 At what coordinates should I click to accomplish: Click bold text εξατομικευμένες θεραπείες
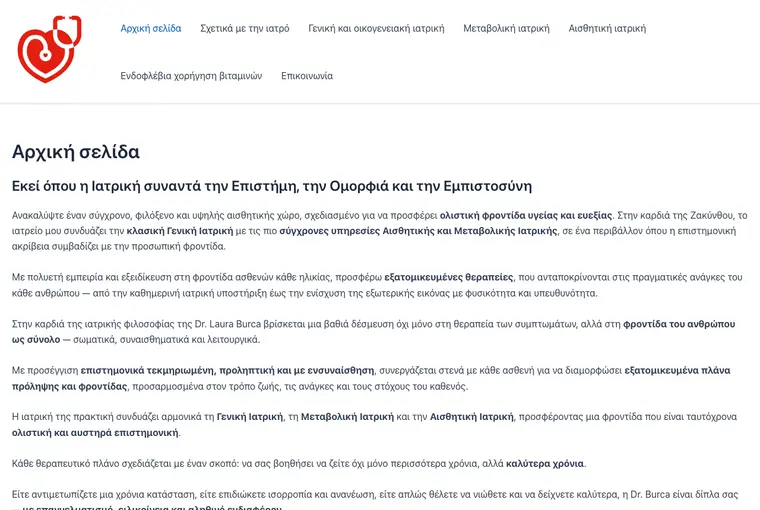click(x=448, y=277)
